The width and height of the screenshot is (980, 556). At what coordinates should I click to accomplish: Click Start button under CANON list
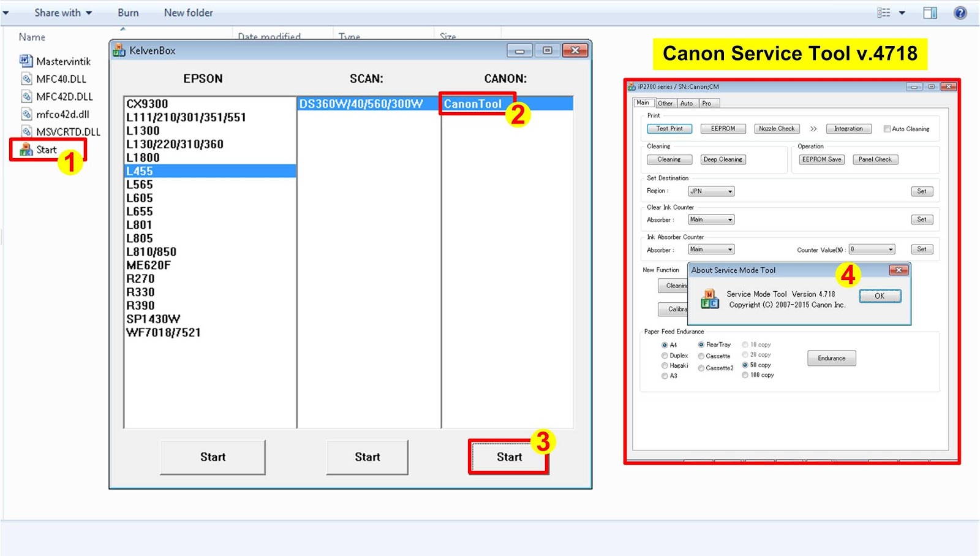[x=509, y=457]
